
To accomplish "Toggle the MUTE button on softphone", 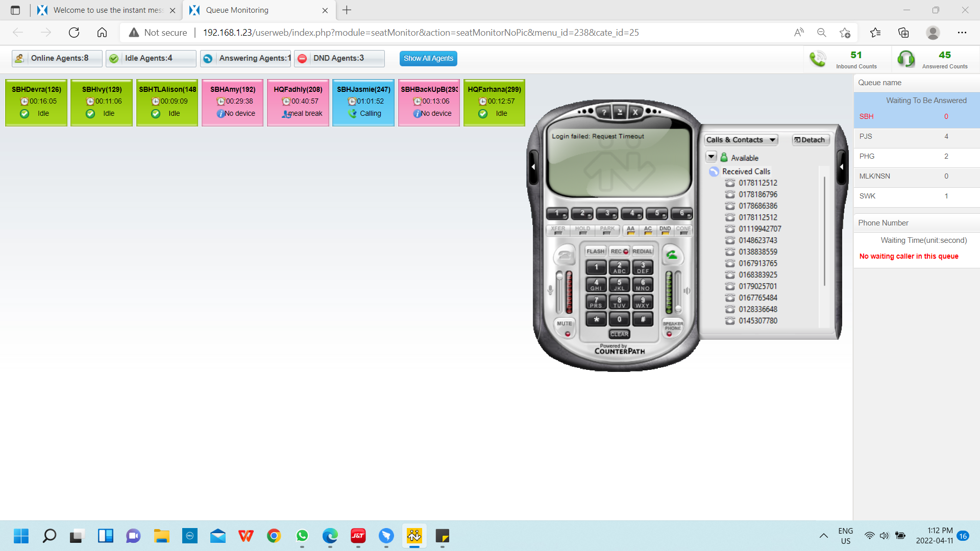I will [x=565, y=328].
